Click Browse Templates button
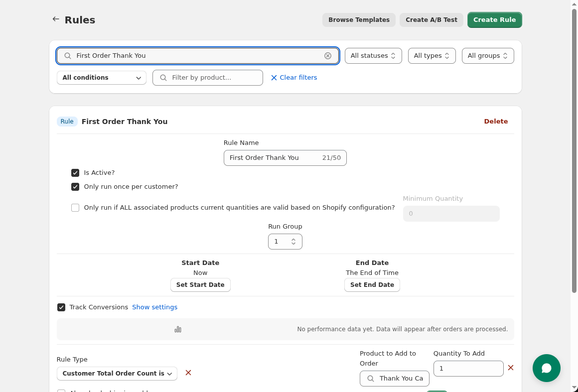The image size is (578, 392). pyautogui.click(x=359, y=20)
